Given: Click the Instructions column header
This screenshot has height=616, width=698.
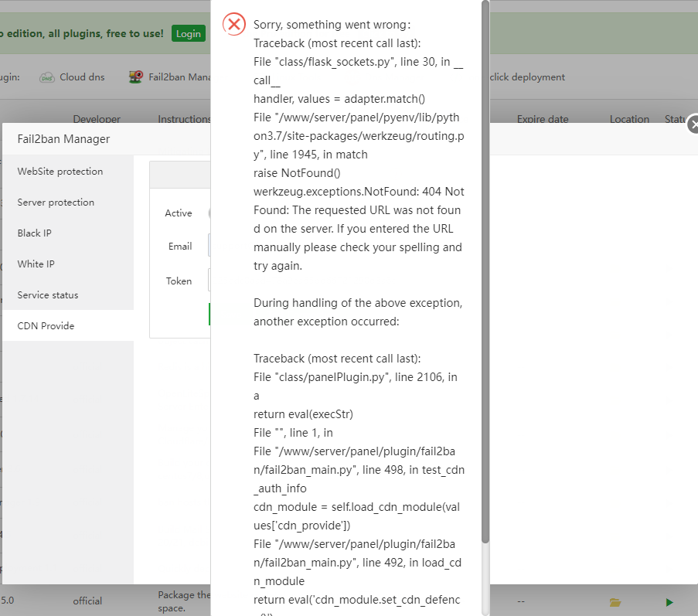Looking at the screenshot, I should click(184, 119).
